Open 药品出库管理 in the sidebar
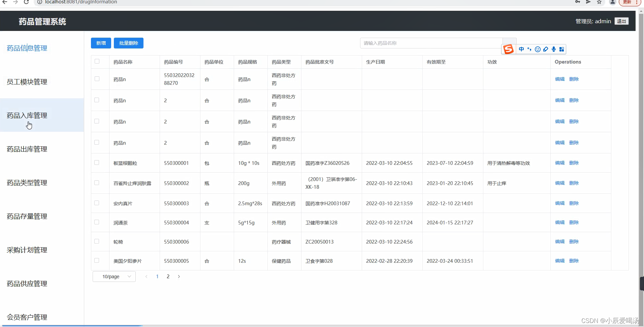 pyautogui.click(x=27, y=149)
